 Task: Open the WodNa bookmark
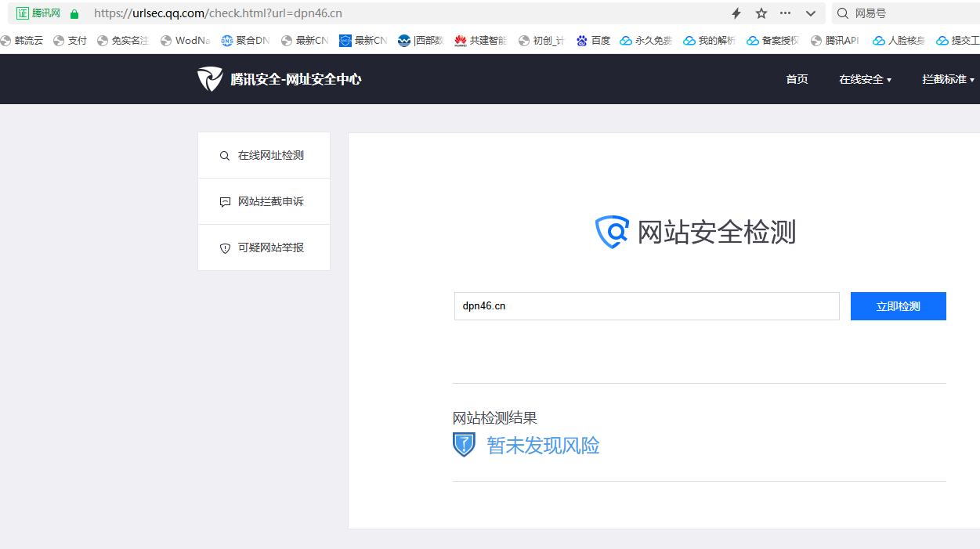tap(185, 41)
